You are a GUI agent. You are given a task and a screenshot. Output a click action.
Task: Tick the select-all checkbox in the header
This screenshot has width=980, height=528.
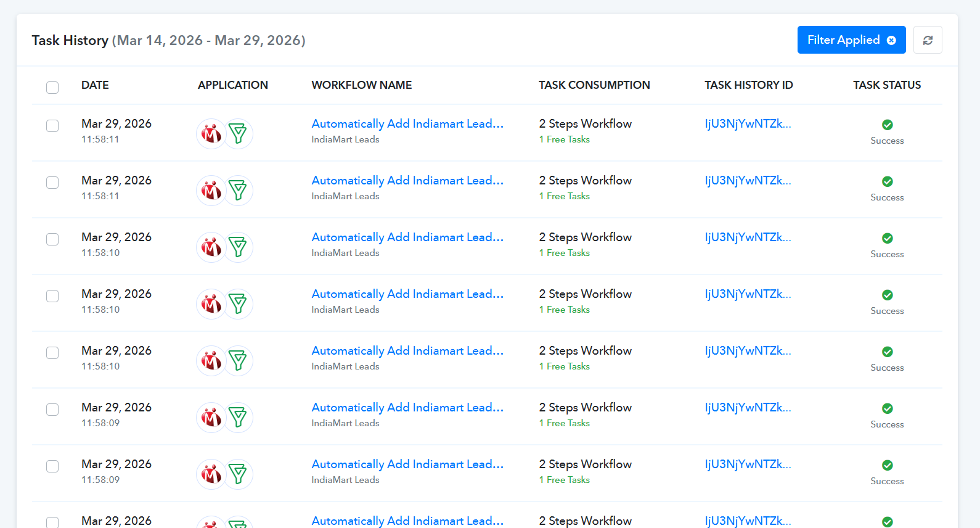pos(52,88)
